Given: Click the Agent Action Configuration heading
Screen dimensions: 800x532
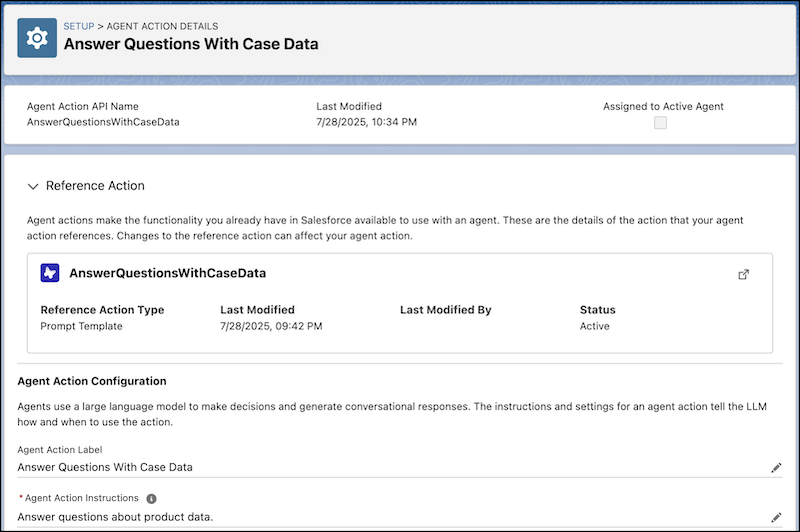Looking at the screenshot, I should click(x=92, y=381).
